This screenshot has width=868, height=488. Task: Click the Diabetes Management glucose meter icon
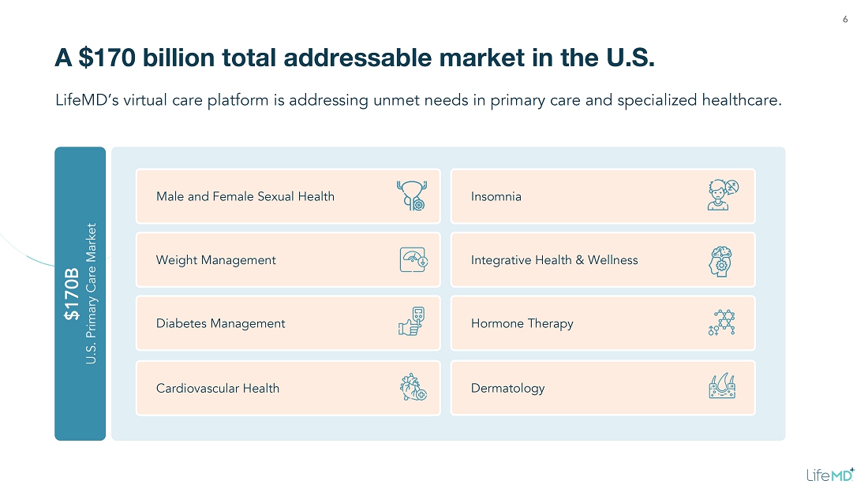pos(411,322)
